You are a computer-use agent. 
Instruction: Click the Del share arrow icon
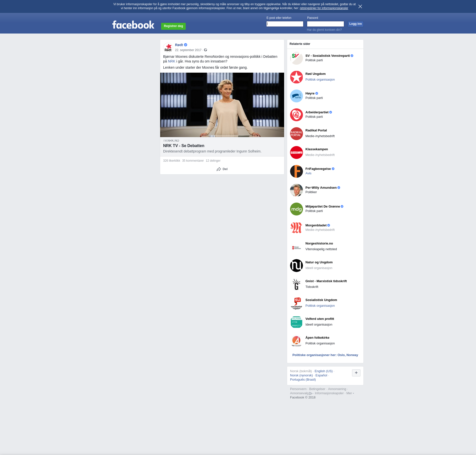click(219, 169)
